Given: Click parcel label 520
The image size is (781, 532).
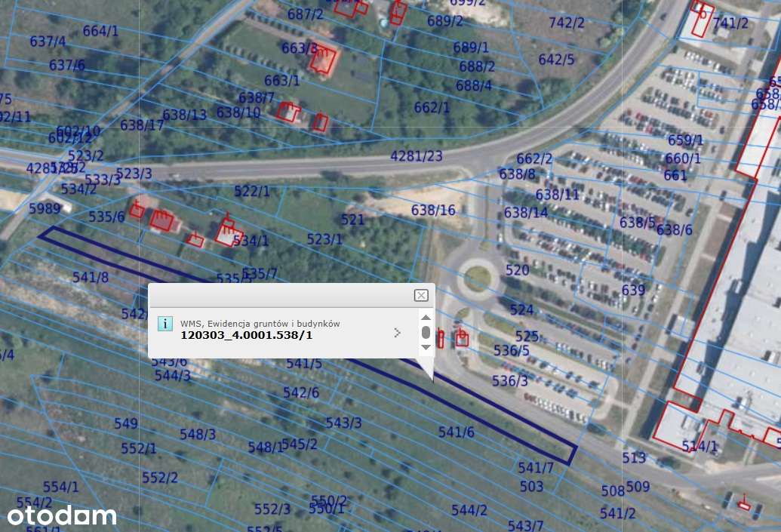Looking at the screenshot, I should pos(518,270).
